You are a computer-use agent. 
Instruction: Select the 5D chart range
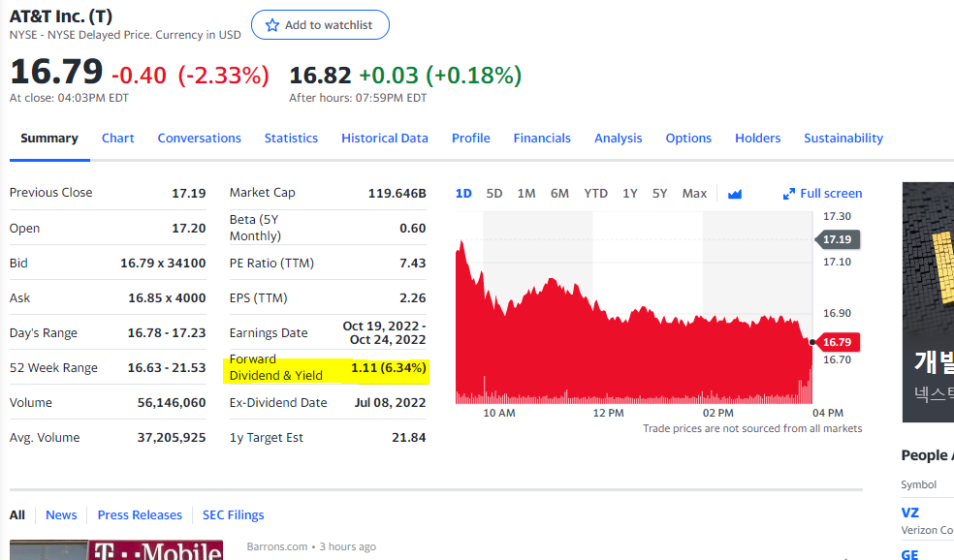[x=494, y=194]
